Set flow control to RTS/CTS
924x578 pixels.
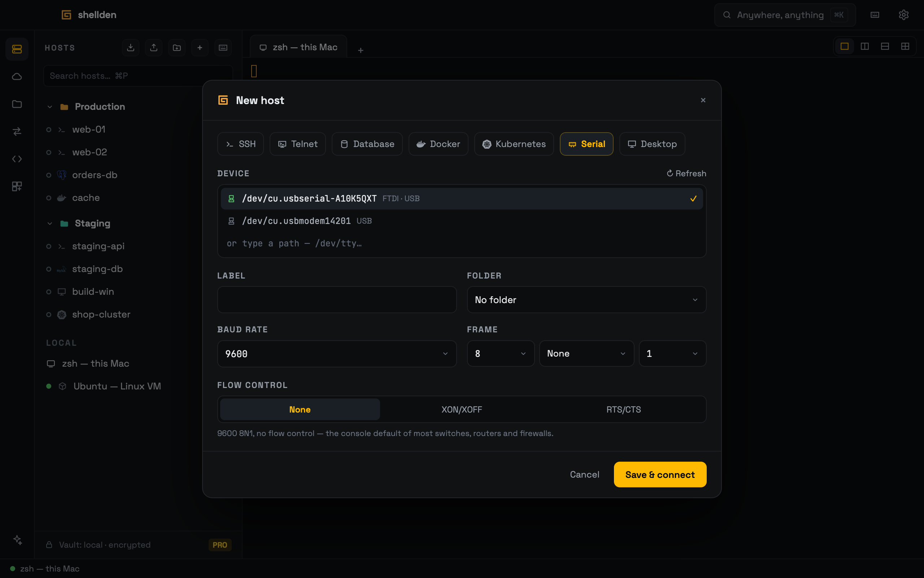(623, 409)
